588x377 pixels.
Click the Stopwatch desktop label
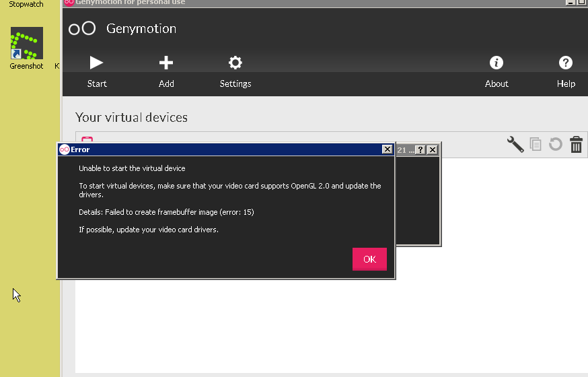click(26, 4)
